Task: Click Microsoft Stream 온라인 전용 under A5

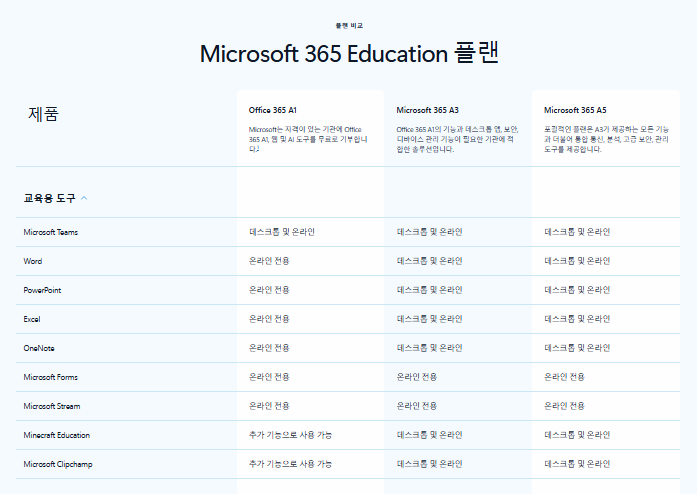Action: [564, 406]
